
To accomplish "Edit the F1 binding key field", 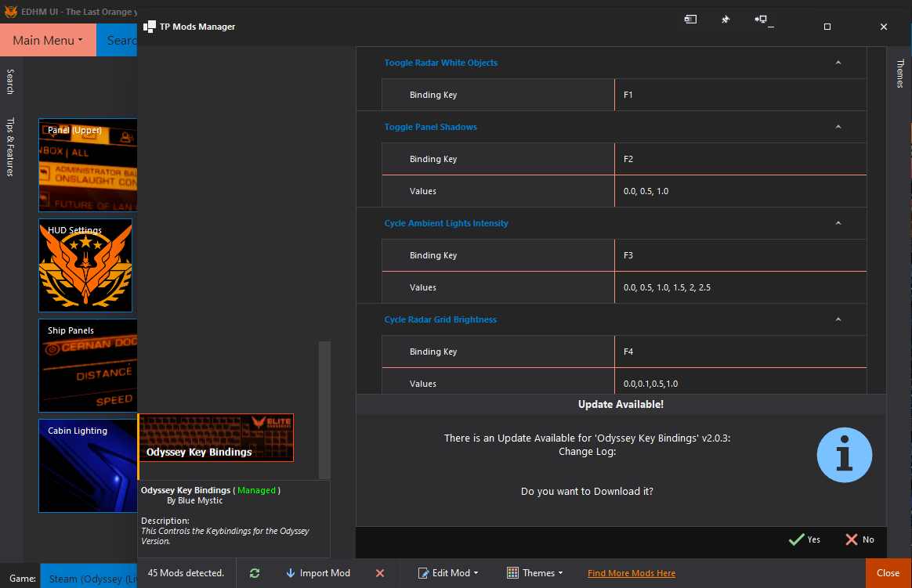I will tap(740, 95).
